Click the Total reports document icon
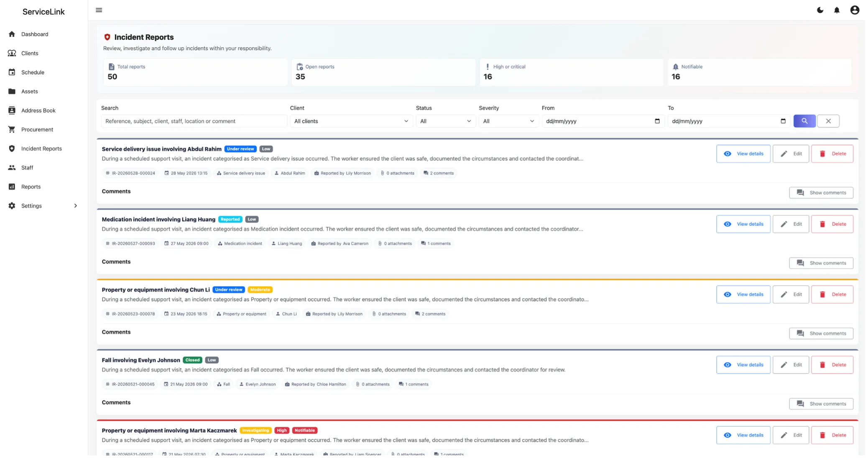This screenshot has width=868, height=458. [x=111, y=67]
